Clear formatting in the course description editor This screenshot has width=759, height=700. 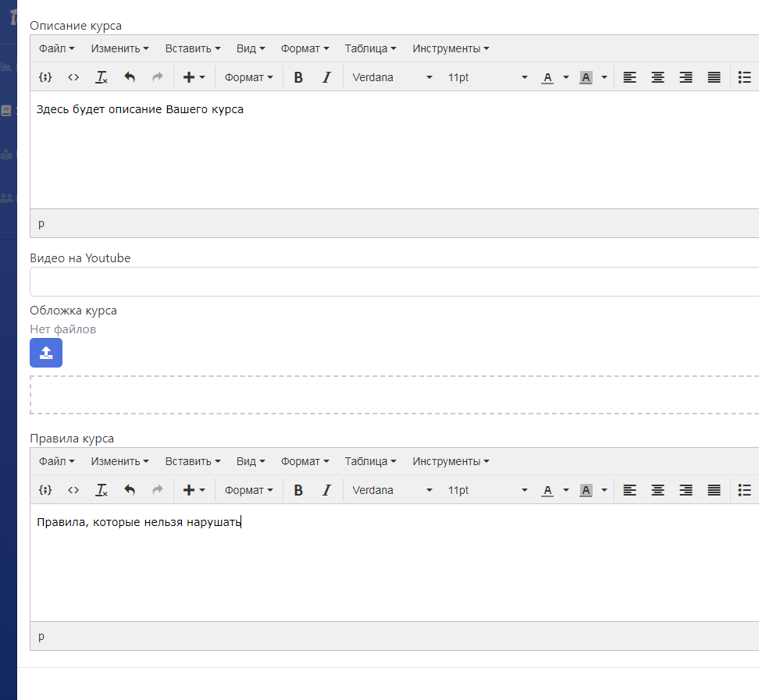[101, 77]
